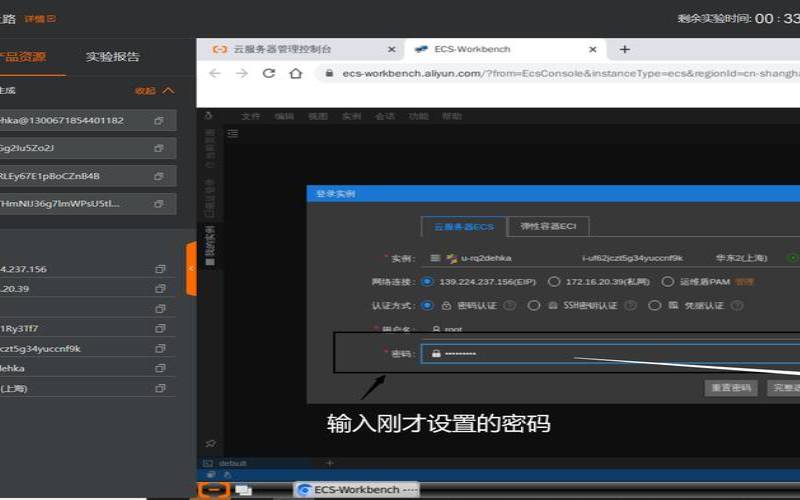Copy the blank resource row value

point(160,309)
